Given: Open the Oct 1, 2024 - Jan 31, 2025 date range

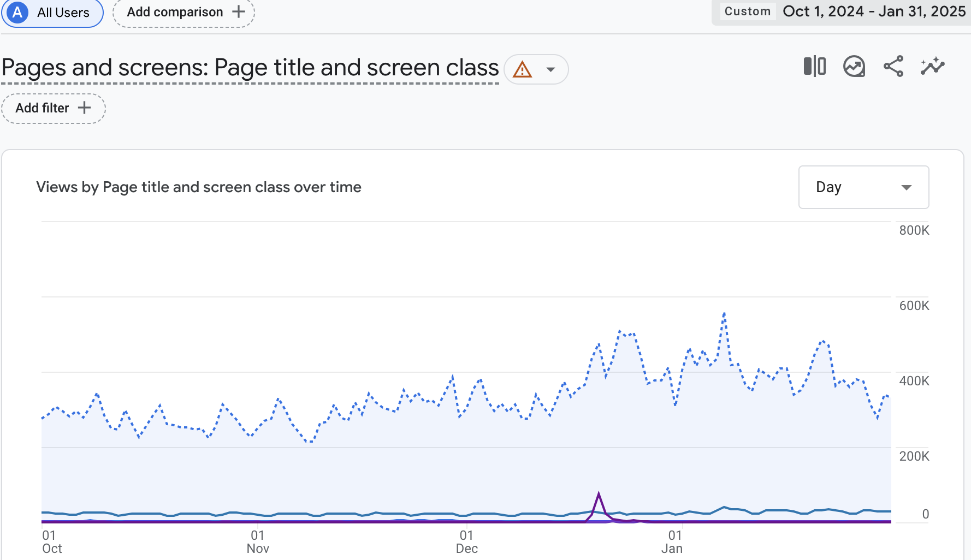Looking at the screenshot, I should 874,11.
